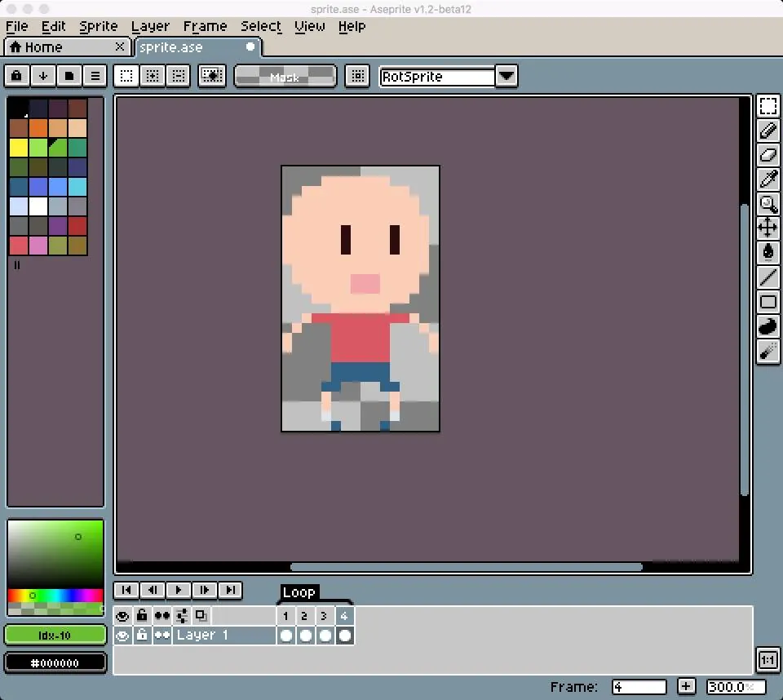Image resolution: width=783 pixels, height=700 pixels.
Task: Click the 1:1 timeline toggle button
Action: pyautogui.click(x=768, y=660)
